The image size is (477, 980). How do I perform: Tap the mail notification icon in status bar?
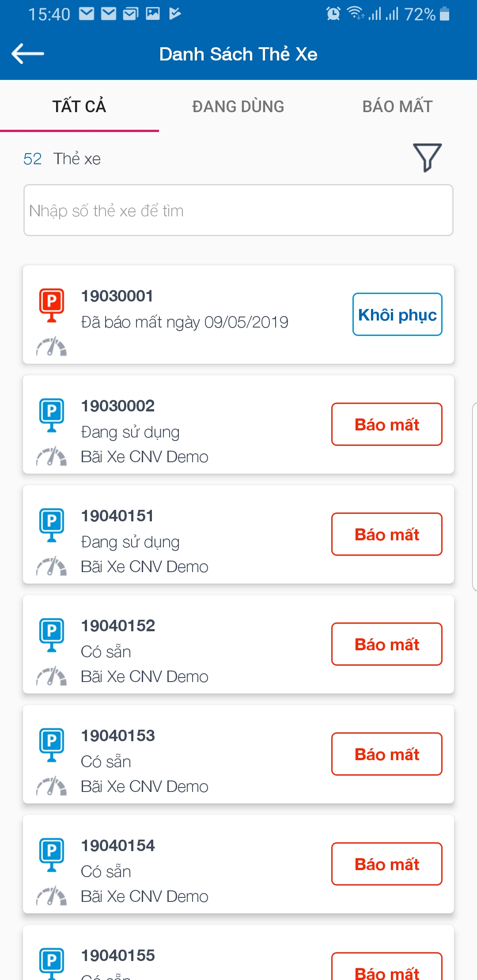87,14
